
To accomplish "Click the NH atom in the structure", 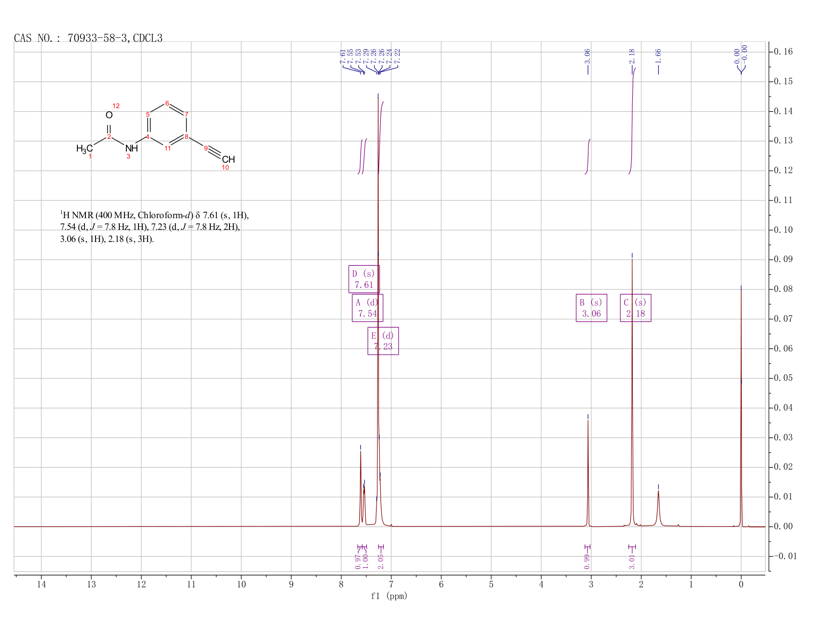I will [x=131, y=148].
